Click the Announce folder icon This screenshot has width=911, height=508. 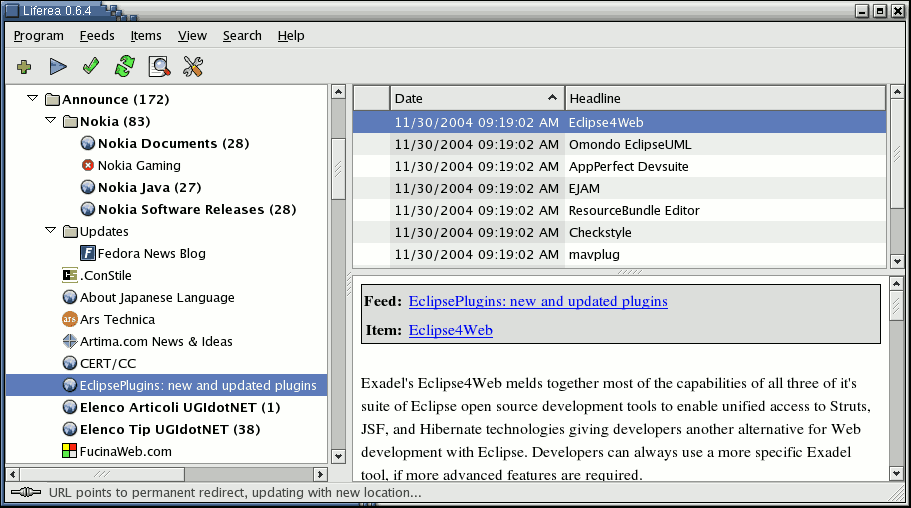(53, 99)
